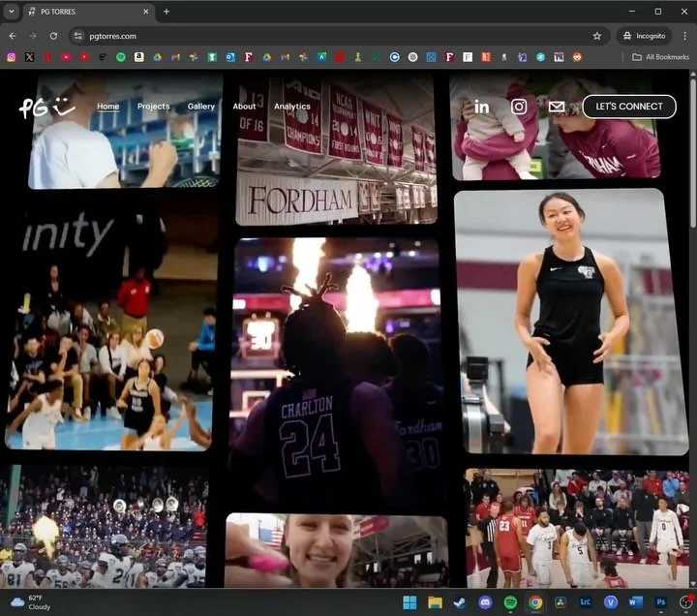The height and width of the screenshot is (616, 697).
Task: Open the Outlook bookmark
Action: tap(230, 57)
